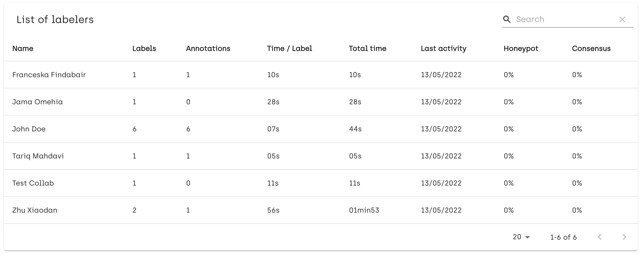Sort by Annotations column header
644x254 pixels.
click(x=208, y=49)
